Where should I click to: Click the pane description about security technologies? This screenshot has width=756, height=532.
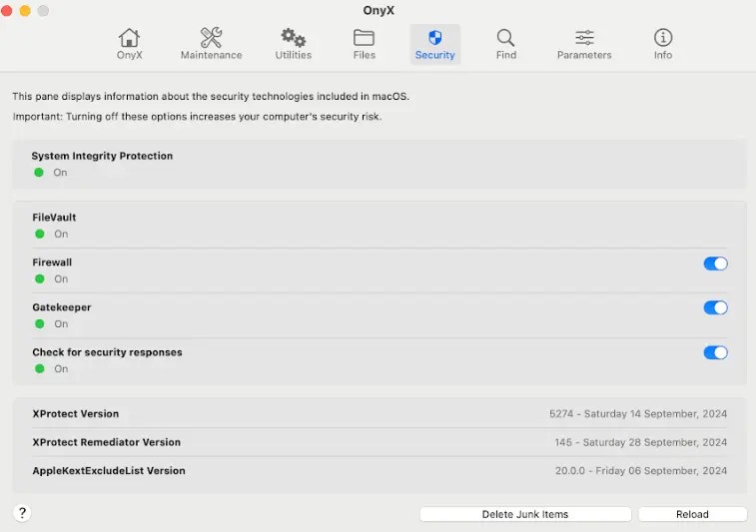[211, 97]
